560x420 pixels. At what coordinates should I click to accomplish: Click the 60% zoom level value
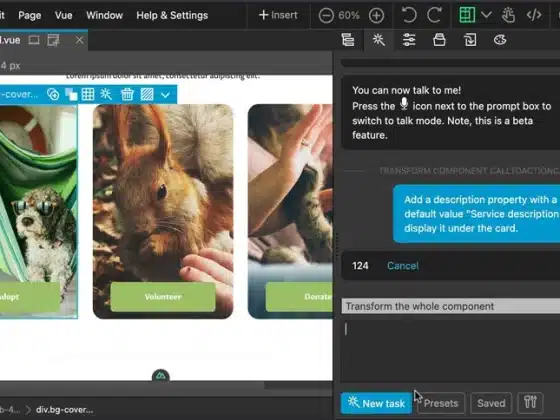pyautogui.click(x=349, y=15)
